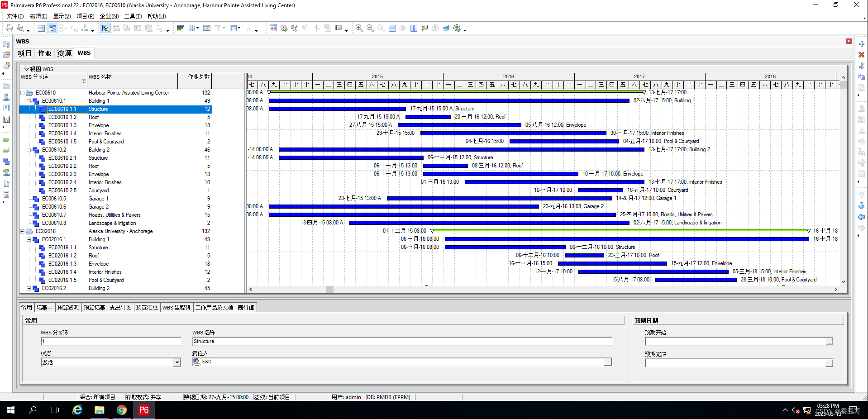Select the table view toolbar icon
This screenshot has width=868, height=419.
click(41, 28)
